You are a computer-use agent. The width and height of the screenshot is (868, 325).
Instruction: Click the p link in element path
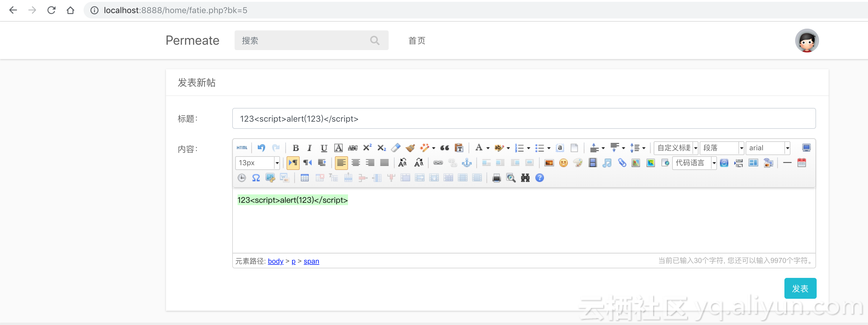click(x=293, y=261)
